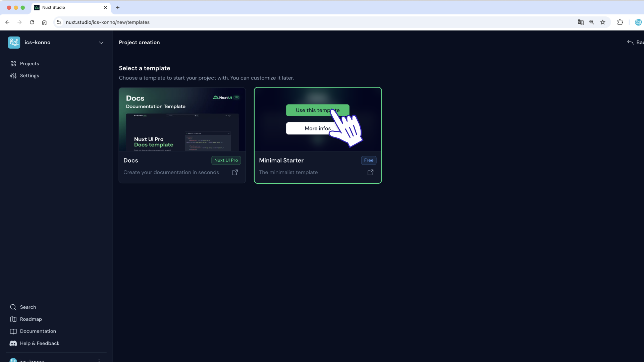The image size is (644, 362).
Task: Click the Projects grid icon
Action: (13, 64)
